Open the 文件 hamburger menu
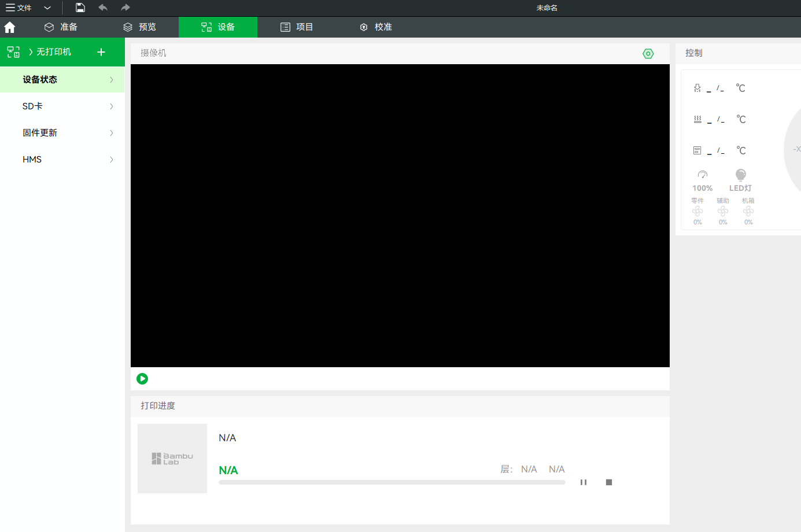801x532 pixels. [19, 8]
